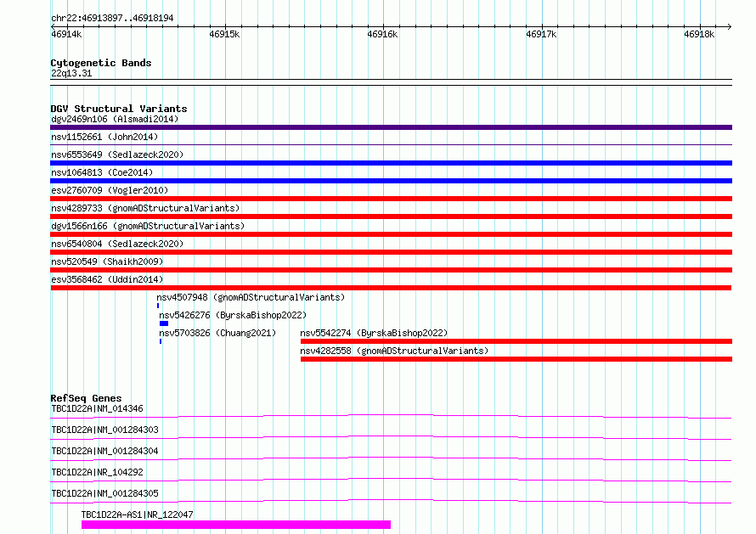Select the 22q13.31 band label
756x534 pixels.
coord(71,73)
